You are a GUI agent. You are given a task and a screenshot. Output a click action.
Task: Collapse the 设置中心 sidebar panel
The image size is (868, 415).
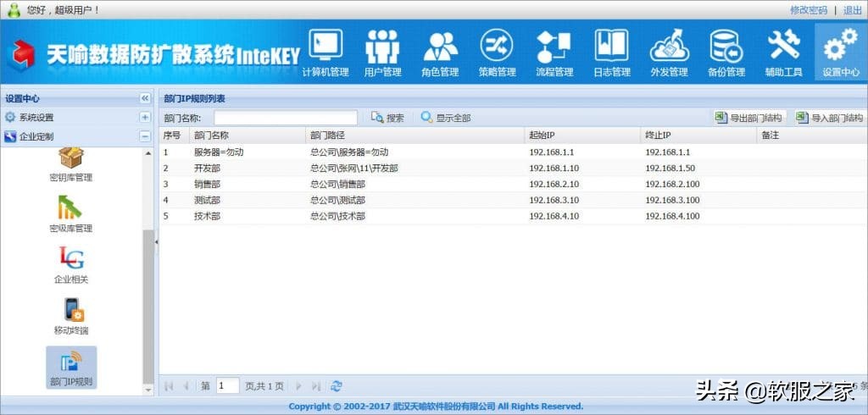coord(145,98)
